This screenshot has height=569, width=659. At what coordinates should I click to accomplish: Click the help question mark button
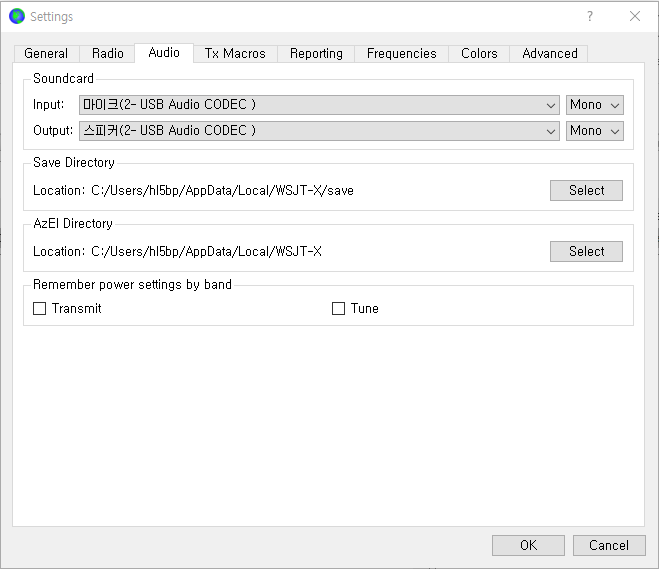click(x=590, y=16)
